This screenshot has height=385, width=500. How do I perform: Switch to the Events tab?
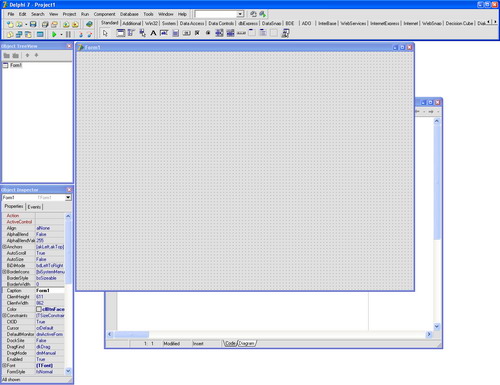[x=34, y=207]
